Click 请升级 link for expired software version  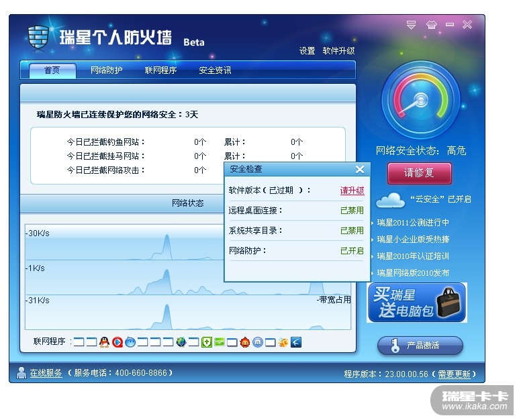coord(352,191)
